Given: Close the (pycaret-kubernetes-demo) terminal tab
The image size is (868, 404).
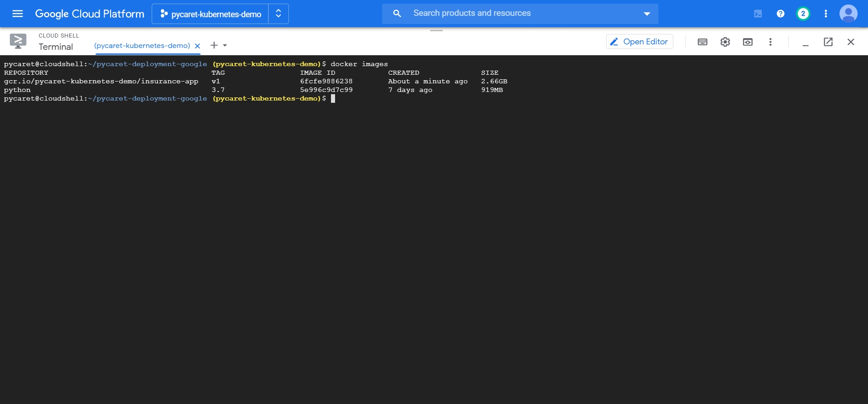Looking at the screenshot, I should 197,46.
